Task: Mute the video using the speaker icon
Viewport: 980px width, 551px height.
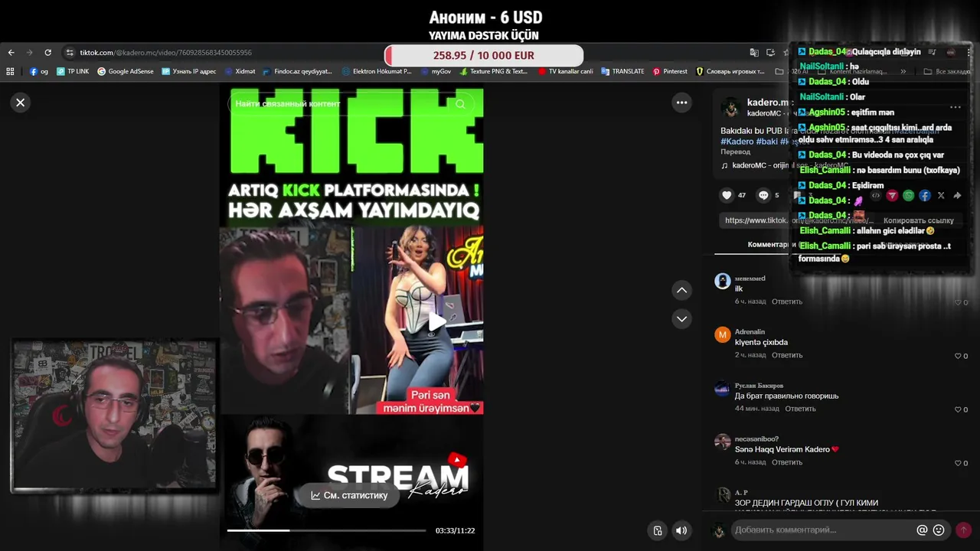Action: [681, 530]
